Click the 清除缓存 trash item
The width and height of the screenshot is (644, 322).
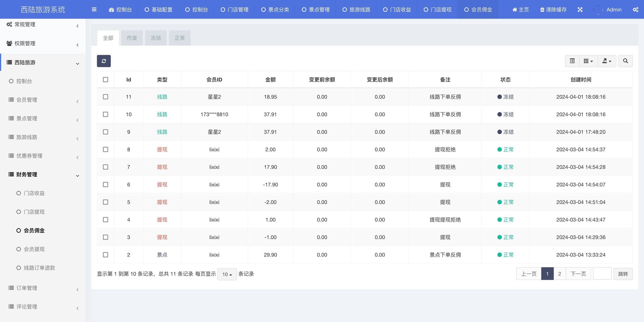click(553, 9)
